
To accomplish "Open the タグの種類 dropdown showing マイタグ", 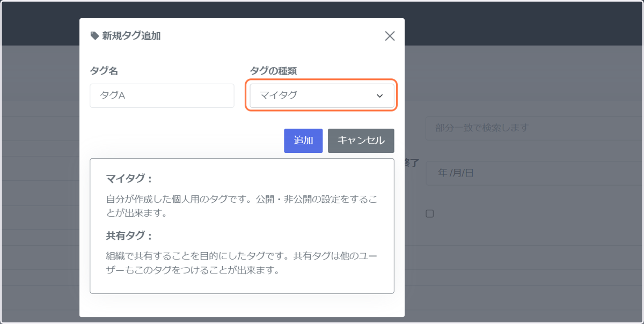I will [322, 95].
